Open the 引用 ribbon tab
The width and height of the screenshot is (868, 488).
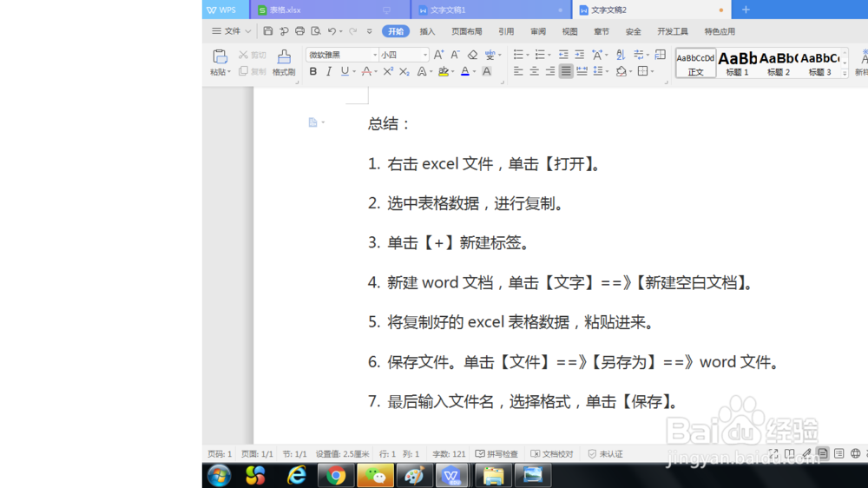tap(506, 31)
